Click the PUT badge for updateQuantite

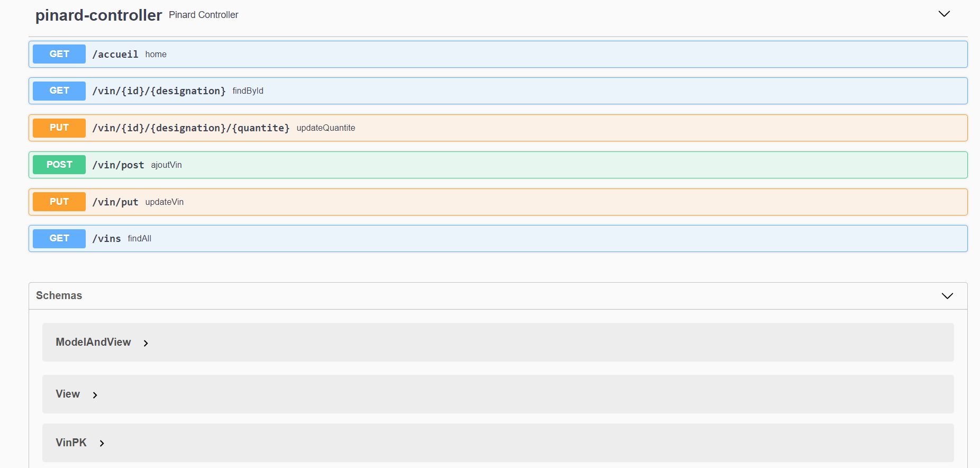point(59,128)
